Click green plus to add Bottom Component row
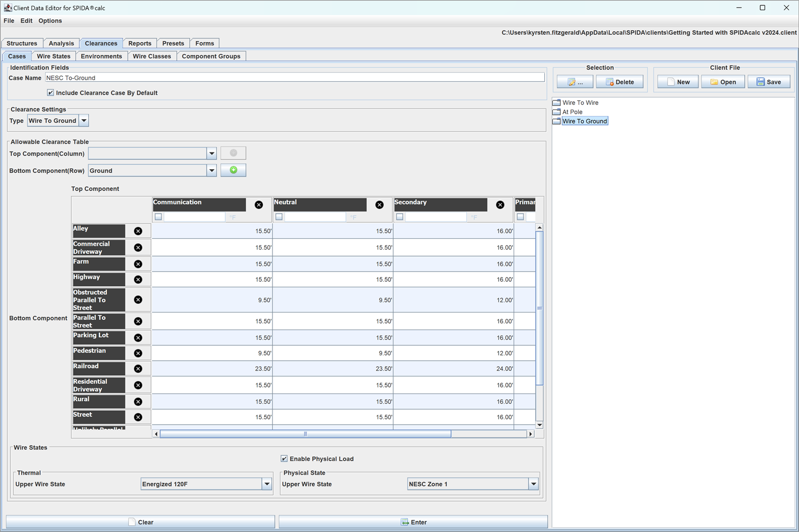 click(233, 170)
